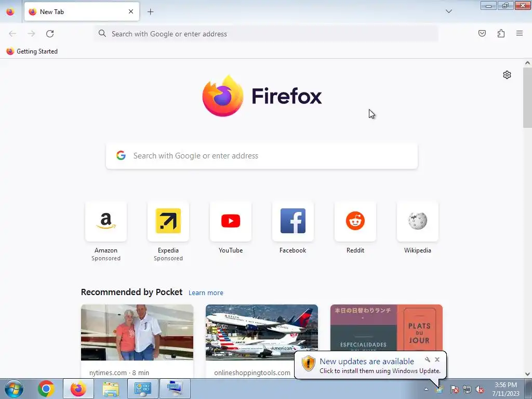The image size is (532, 399).
Task: Open Save to Pocket toolbar icon
Action: (x=482, y=33)
